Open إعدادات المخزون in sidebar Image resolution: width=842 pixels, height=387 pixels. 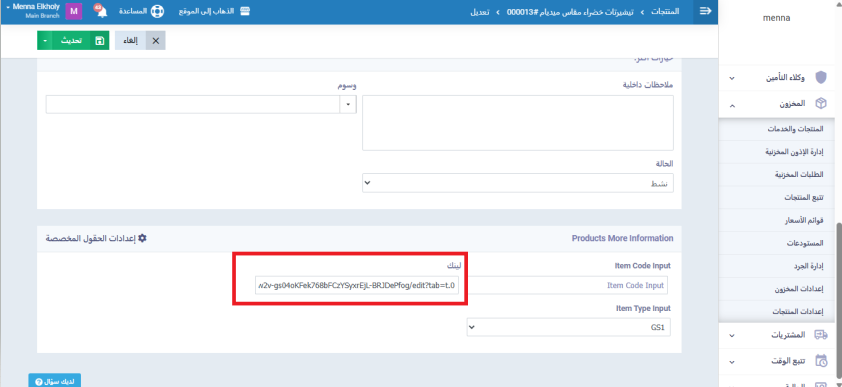[800, 289]
